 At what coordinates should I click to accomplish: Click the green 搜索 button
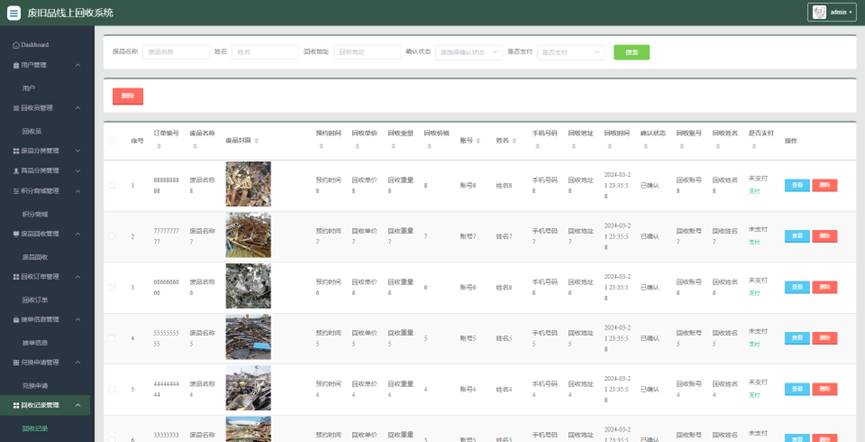(x=632, y=52)
